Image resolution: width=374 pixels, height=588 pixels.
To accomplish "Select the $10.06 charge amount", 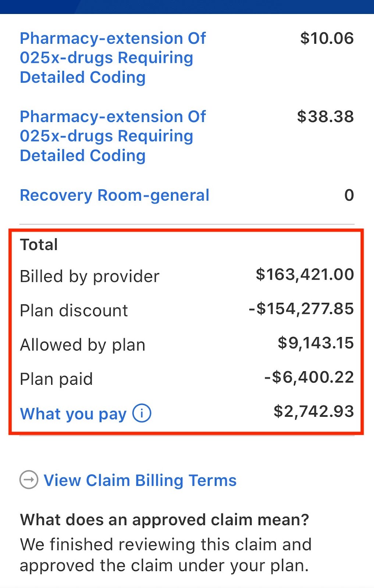I will pyautogui.click(x=327, y=38).
